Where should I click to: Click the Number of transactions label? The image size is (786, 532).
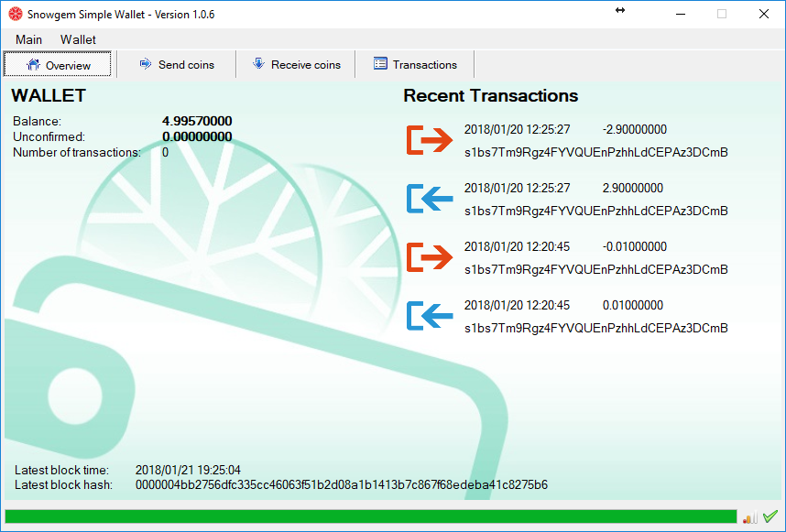tap(77, 152)
